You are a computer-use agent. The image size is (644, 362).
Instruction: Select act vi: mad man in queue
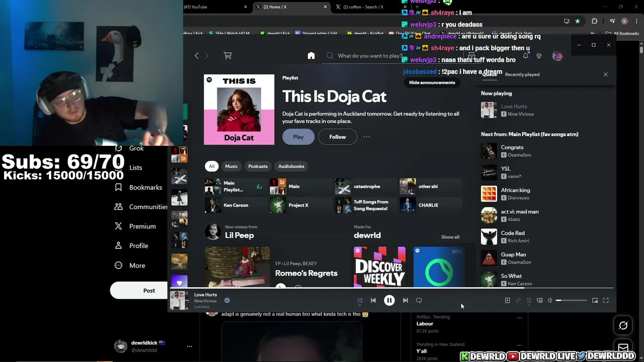(546, 215)
